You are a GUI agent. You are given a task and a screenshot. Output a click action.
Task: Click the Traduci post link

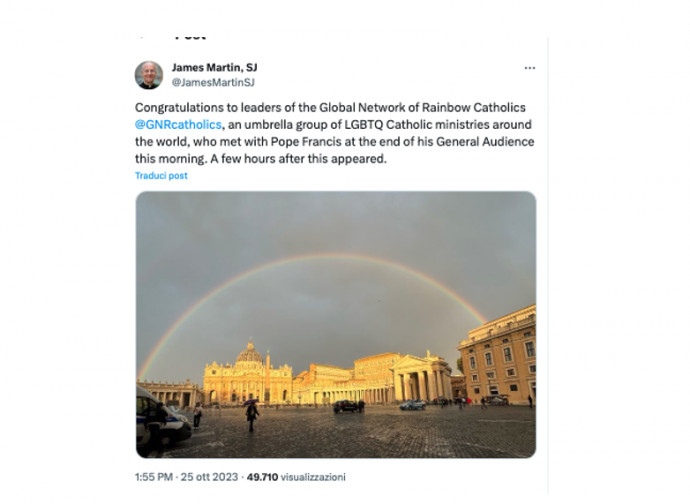coord(161,176)
